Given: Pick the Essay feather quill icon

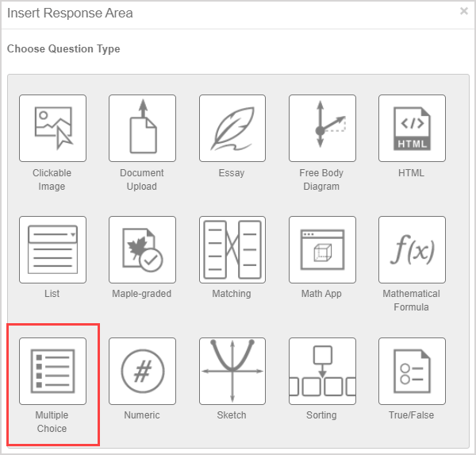Looking at the screenshot, I should (232, 129).
